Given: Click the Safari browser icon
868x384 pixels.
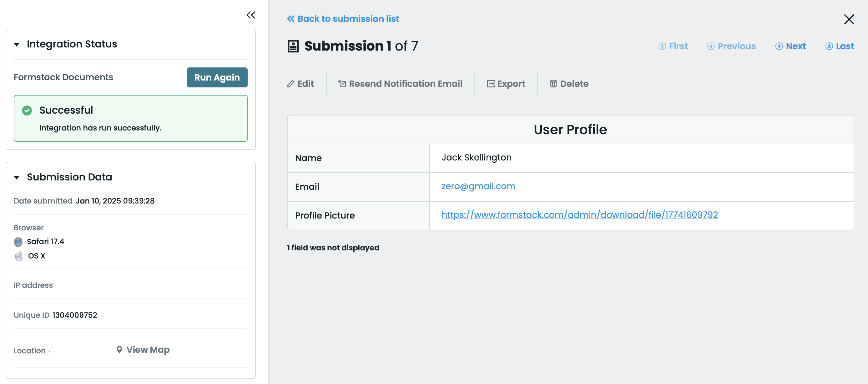Looking at the screenshot, I should coord(18,242).
